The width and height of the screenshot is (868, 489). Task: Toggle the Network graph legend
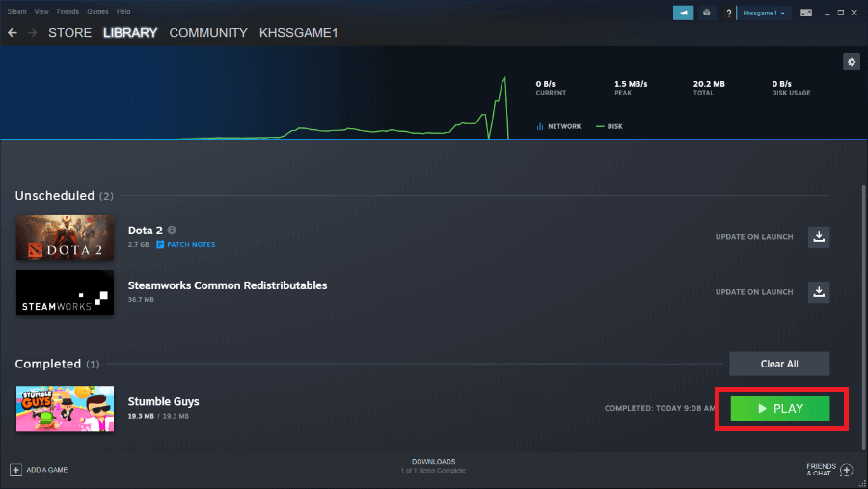pos(558,126)
